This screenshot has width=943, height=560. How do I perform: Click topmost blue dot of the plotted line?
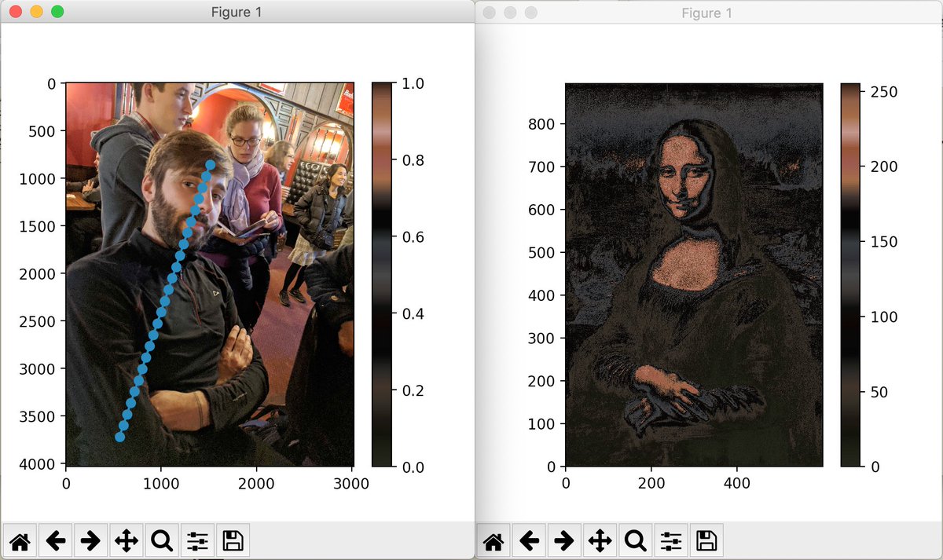tap(211, 164)
